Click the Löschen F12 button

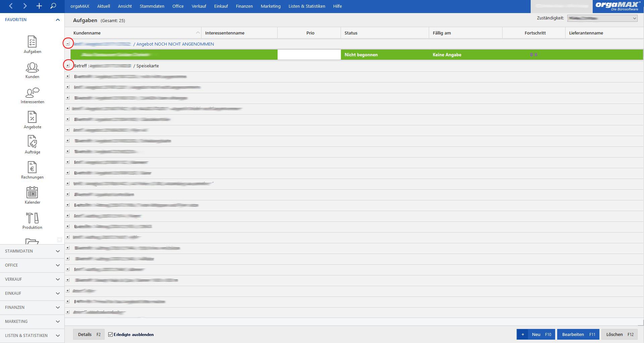[x=620, y=334]
